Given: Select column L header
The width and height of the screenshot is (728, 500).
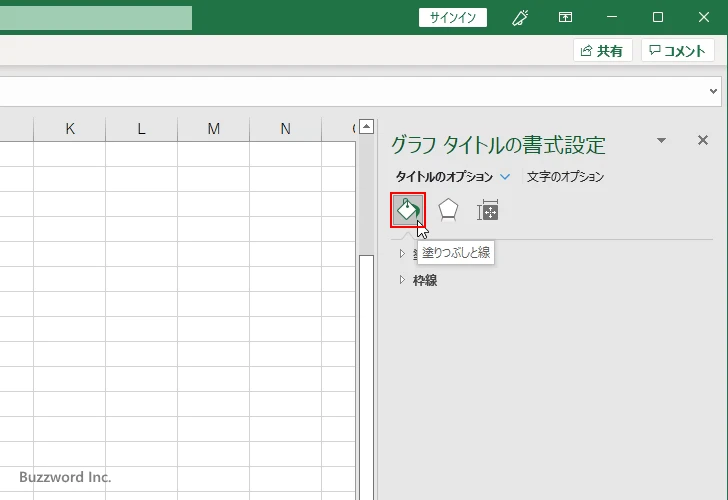Looking at the screenshot, I should click(142, 129).
